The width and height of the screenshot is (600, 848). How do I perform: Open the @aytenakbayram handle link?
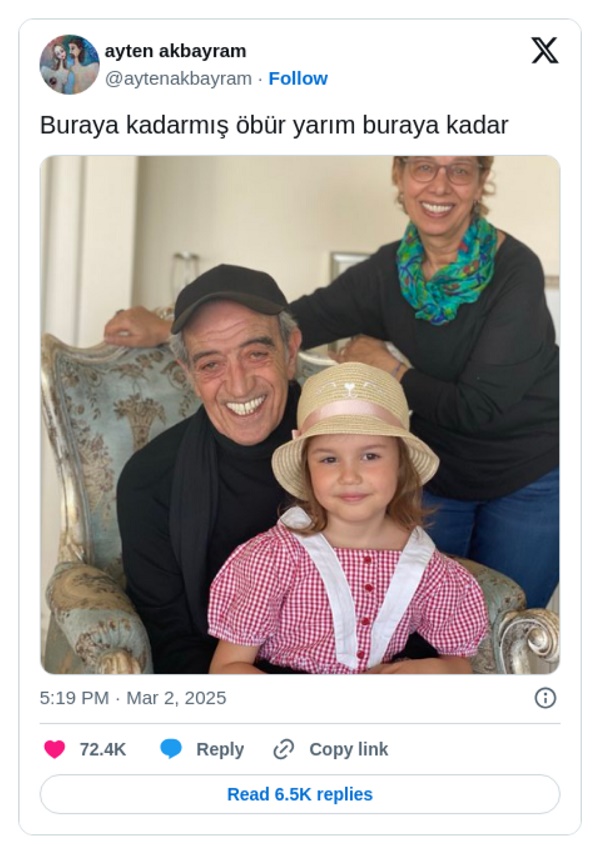[178, 78]
